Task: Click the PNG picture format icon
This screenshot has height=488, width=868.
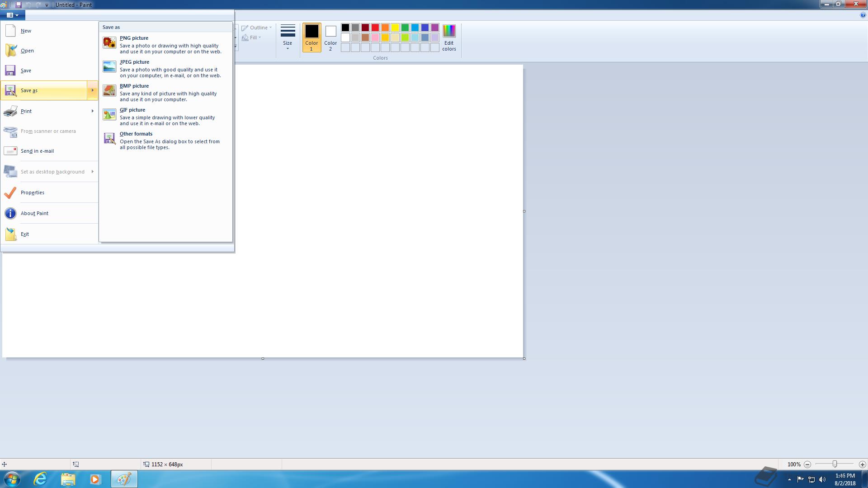Action: coord(109,42)
